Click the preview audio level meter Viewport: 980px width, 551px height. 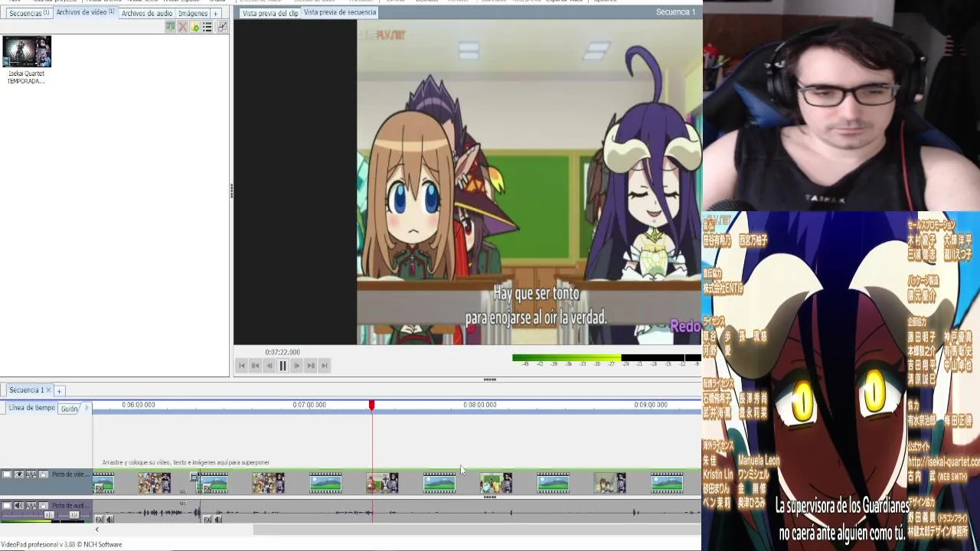click(606, 357)
